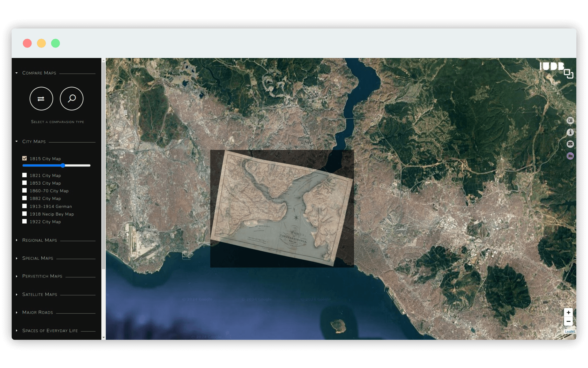Viewport: 588px width, 368px height.
Task: Click the red window close dot
Action: [x=27, y=43]
